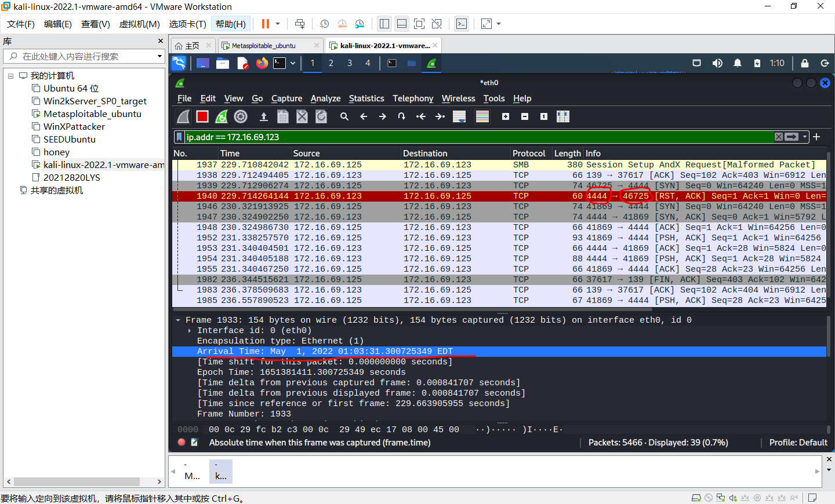Jump to the last packet icon
Image resolution: width=835 pixels, height=504 pixels.
click(440, 116)
